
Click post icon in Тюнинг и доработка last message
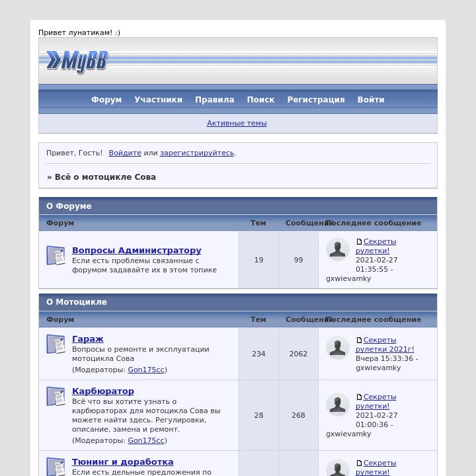coord(359,463)
